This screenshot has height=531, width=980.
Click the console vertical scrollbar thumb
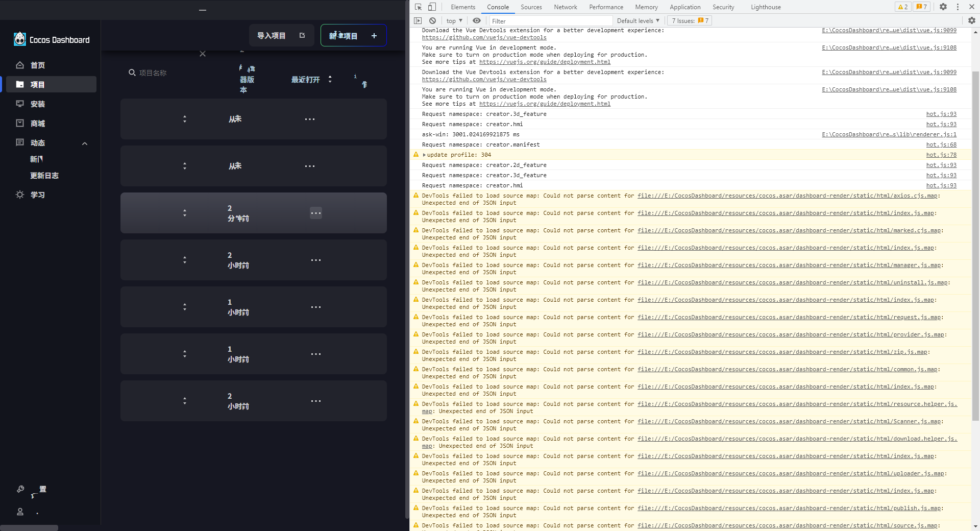975,245
